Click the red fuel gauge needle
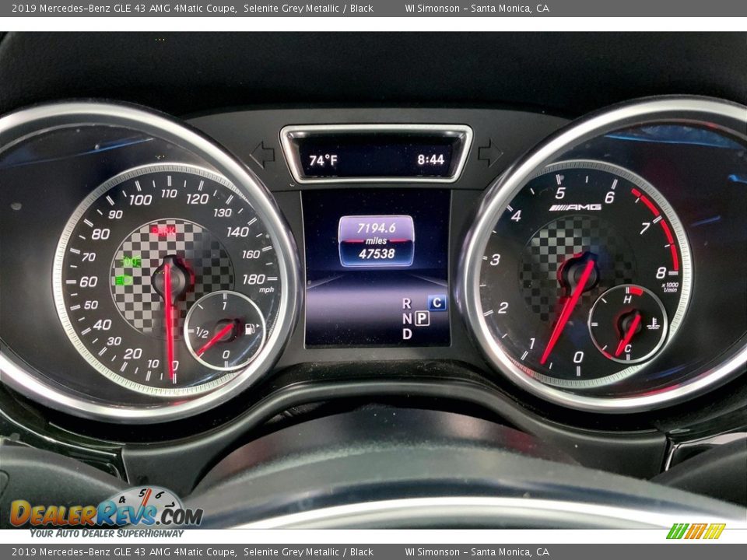 tap(215, 340)
